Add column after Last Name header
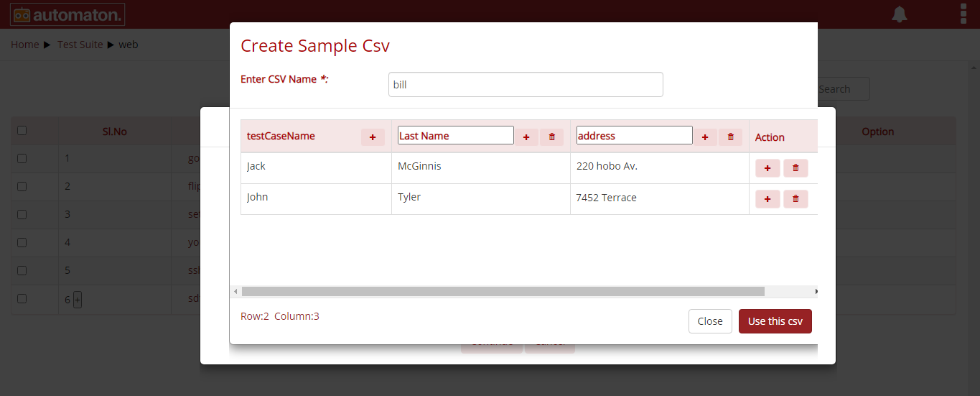Screen dimensions: 980x396 click(526, 137)
